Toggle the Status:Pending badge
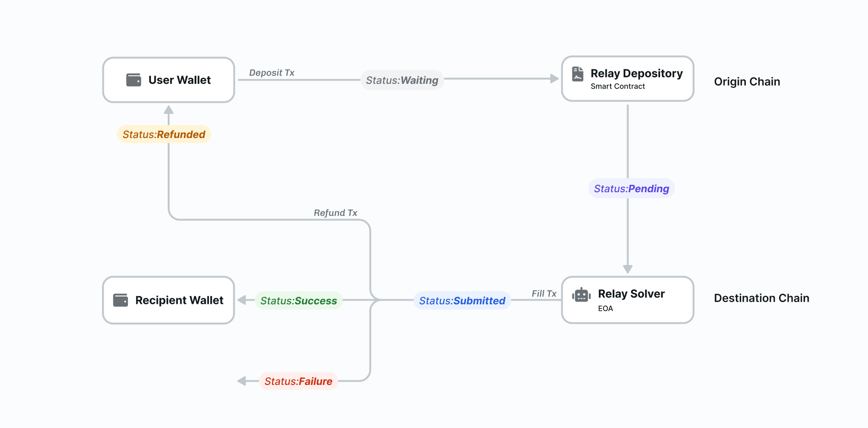The image size is (868, 428). (631, 189)
